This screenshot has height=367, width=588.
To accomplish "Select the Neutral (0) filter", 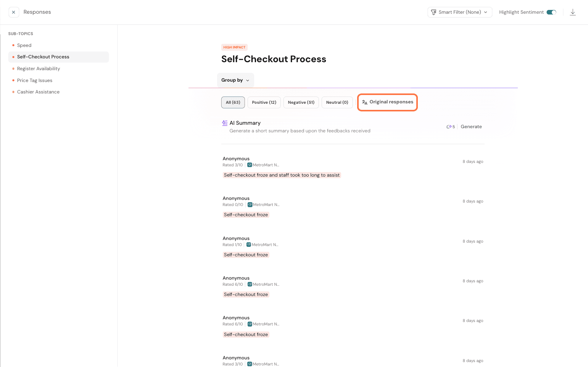I will (337, 102).
